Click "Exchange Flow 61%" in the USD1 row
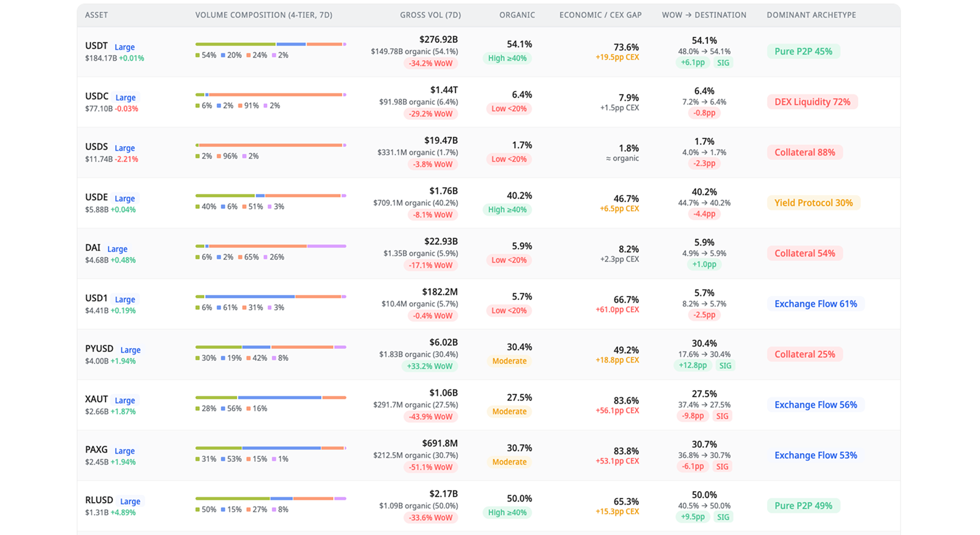This screenshot has height=535, width=980. (x=816, y=304)
